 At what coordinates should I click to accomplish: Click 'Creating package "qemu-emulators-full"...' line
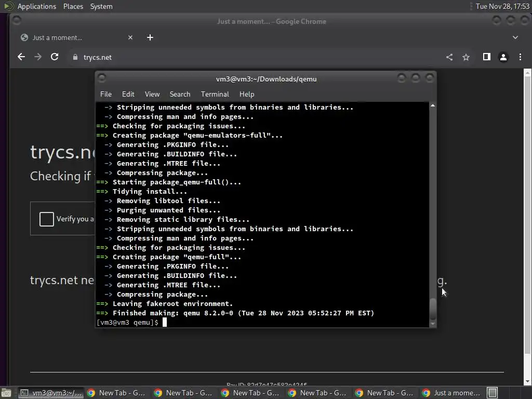pos(189,136)
